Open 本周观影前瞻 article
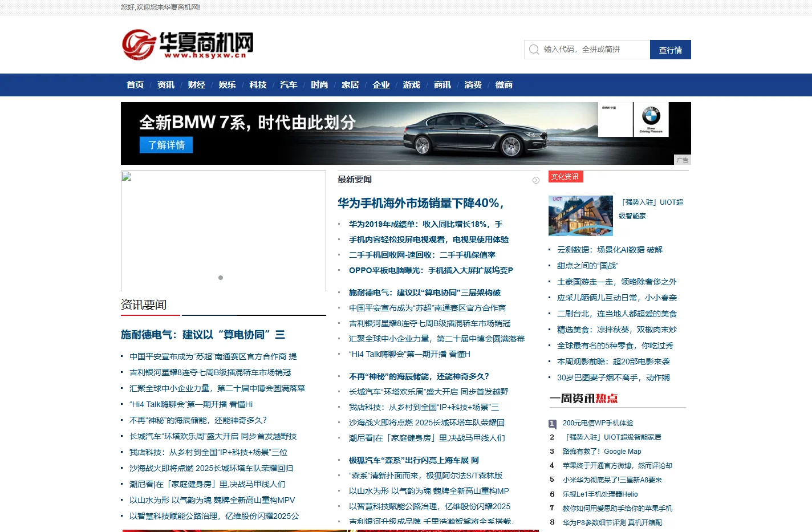The width and height of the screenshot is (812, 532). [x=614, y=362]
